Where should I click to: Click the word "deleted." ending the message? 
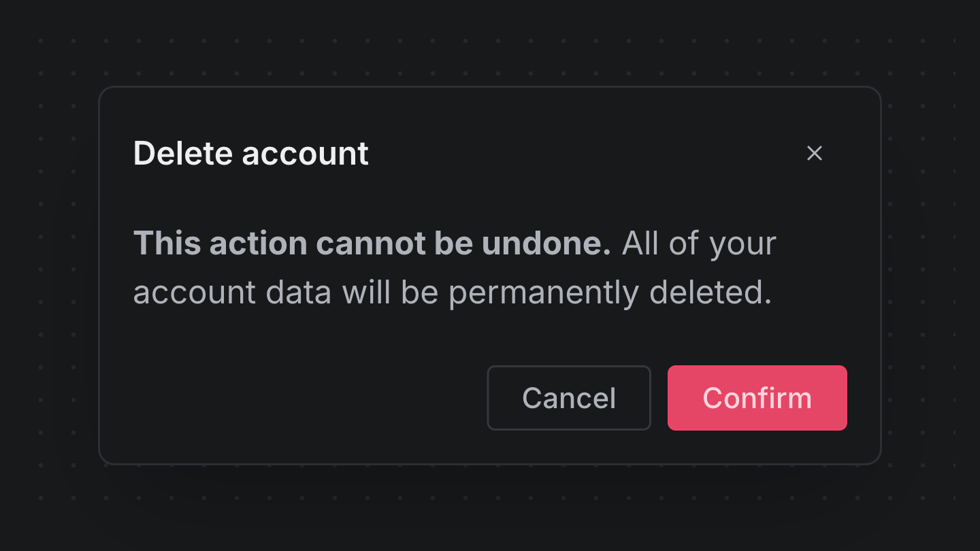point(710,293)
